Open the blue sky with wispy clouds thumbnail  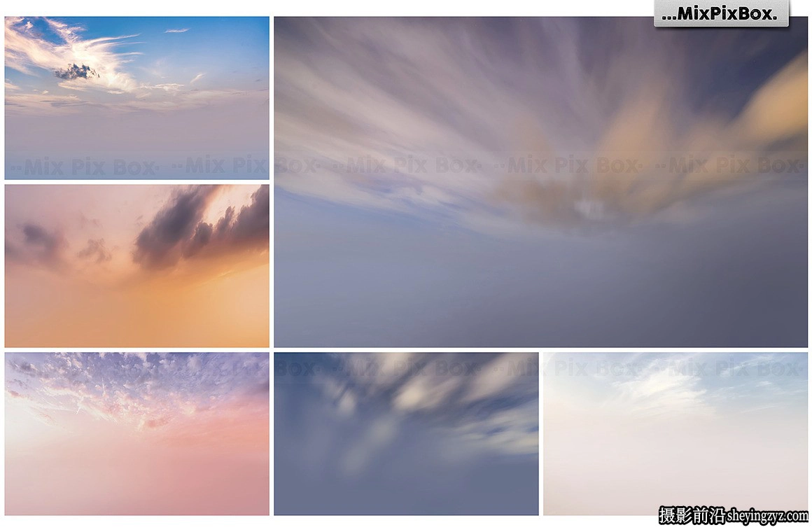click(136, 98)
